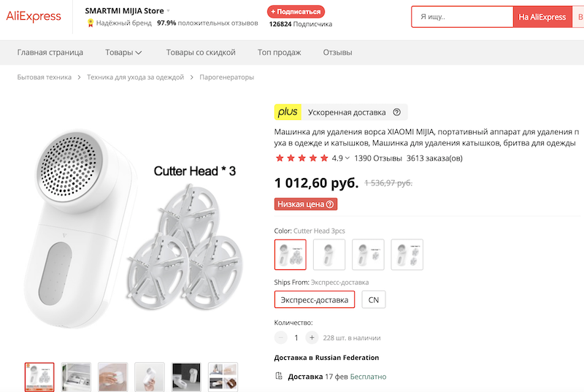Select CN as ships-from option
Image resolution: width=584 pixels, height=392 pixels.
click(373, 300)
